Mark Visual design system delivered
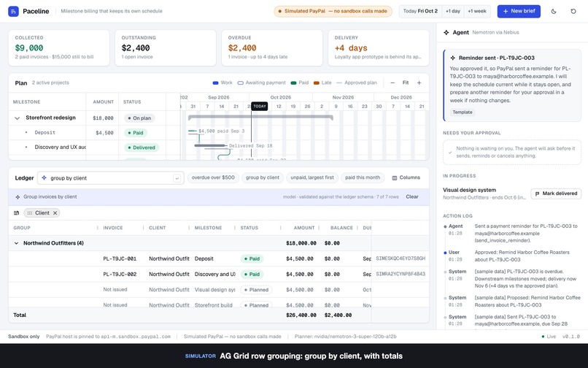 [x=556, y=193]
